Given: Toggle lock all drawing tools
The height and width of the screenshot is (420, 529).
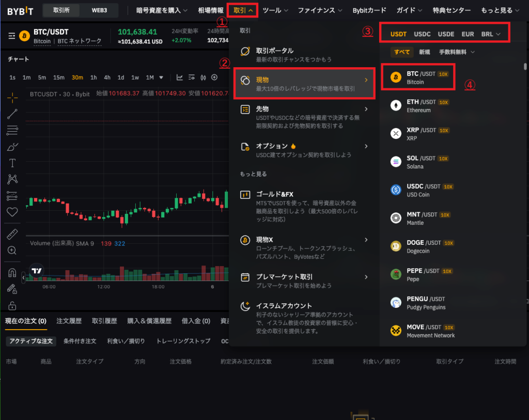Looking at the screenshot, I should [12, 306].
